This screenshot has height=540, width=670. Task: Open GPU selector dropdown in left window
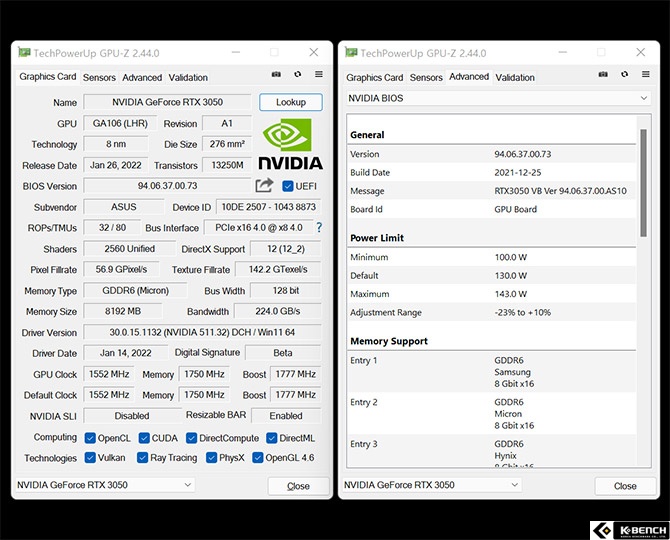105,485
